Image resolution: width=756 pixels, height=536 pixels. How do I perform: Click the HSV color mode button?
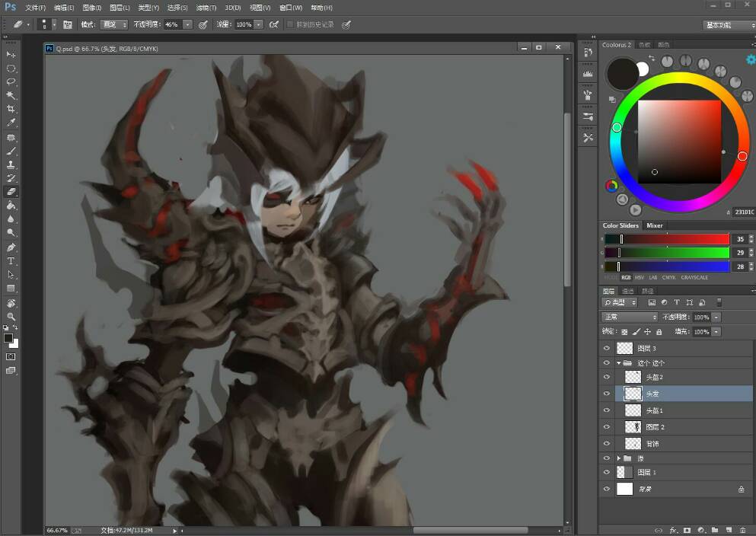(x=640, y=277)
